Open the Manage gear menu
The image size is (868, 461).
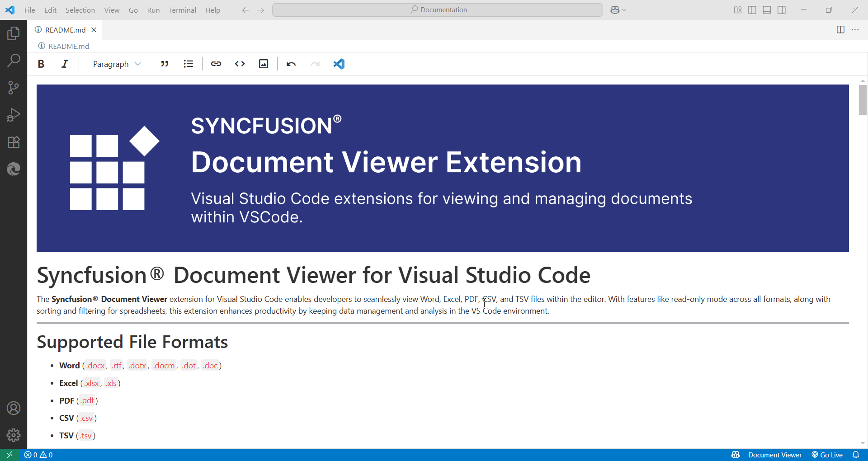pyautogui.click(x=14, y=435)
